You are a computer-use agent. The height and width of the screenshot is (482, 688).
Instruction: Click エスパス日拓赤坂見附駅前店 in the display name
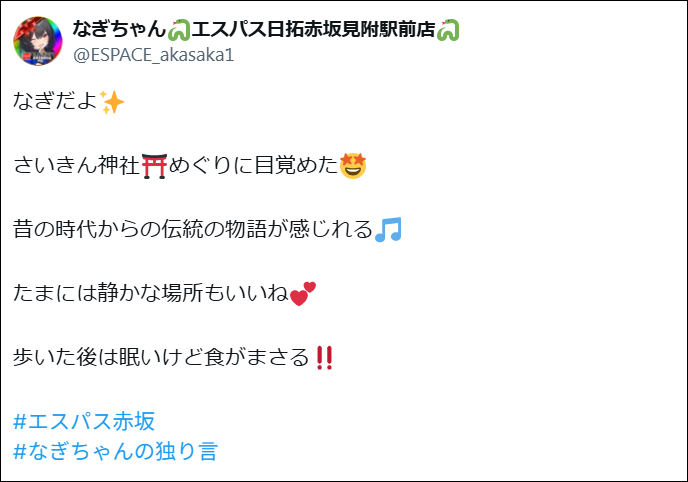click(313, 29)
